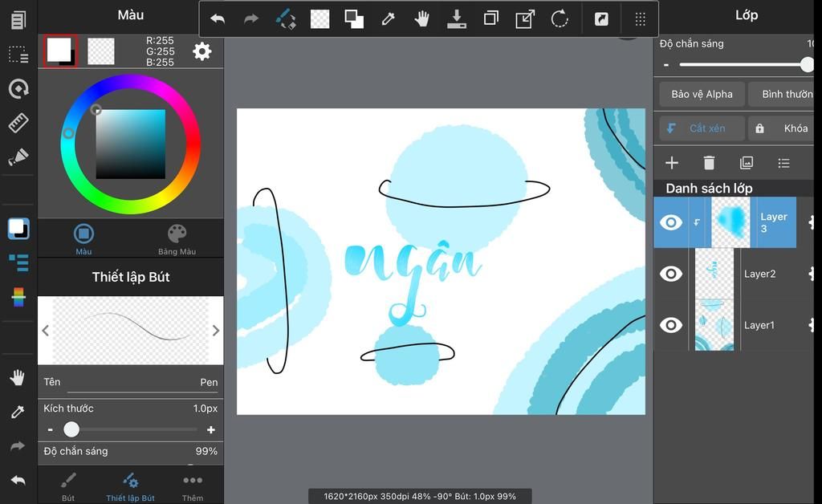
Task: Click the flashlight-shaped icon below the ruler
Action: click(x=18, y=157)
